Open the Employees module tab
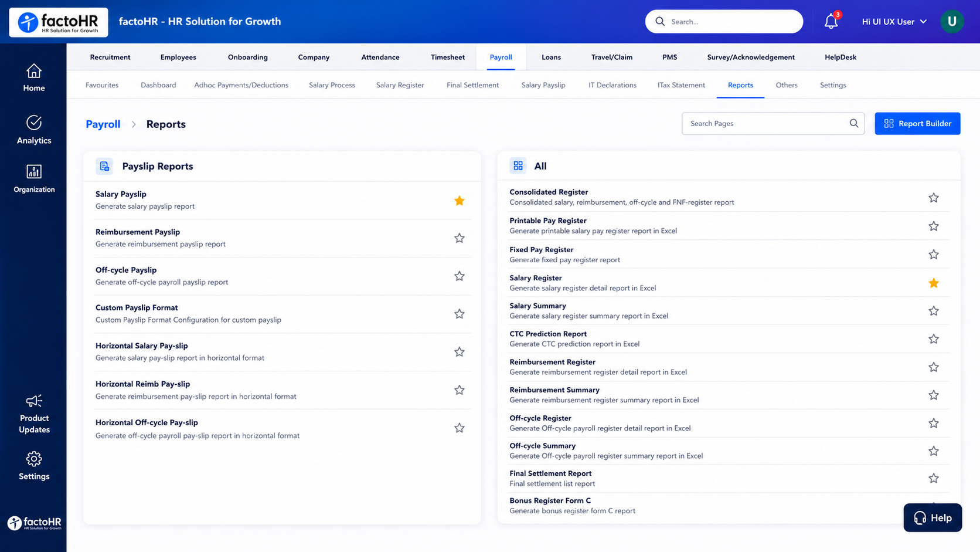This screenshot has height=552, width=980. coord(178,57)
